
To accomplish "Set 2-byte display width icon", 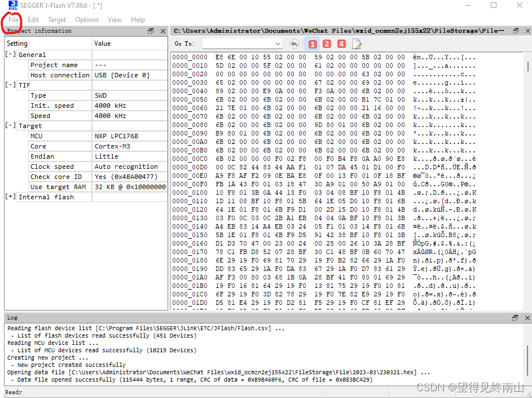I will [x=327, y=44].
